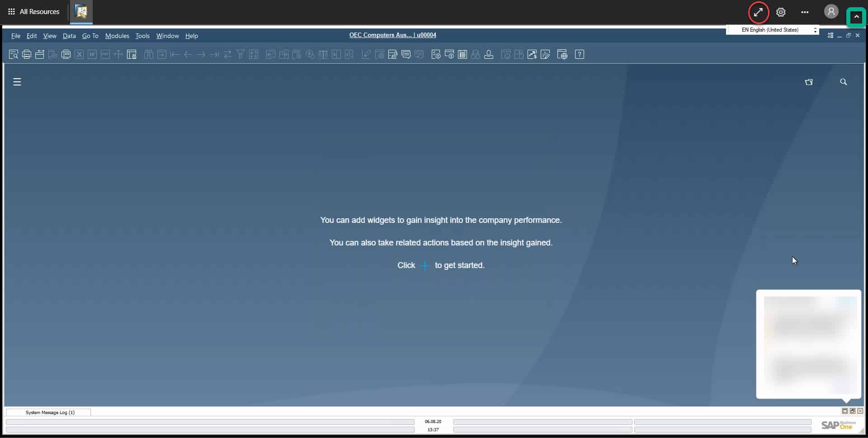Open the Tools menu
This screenshot has width=868, height=438.
(142, 36)
